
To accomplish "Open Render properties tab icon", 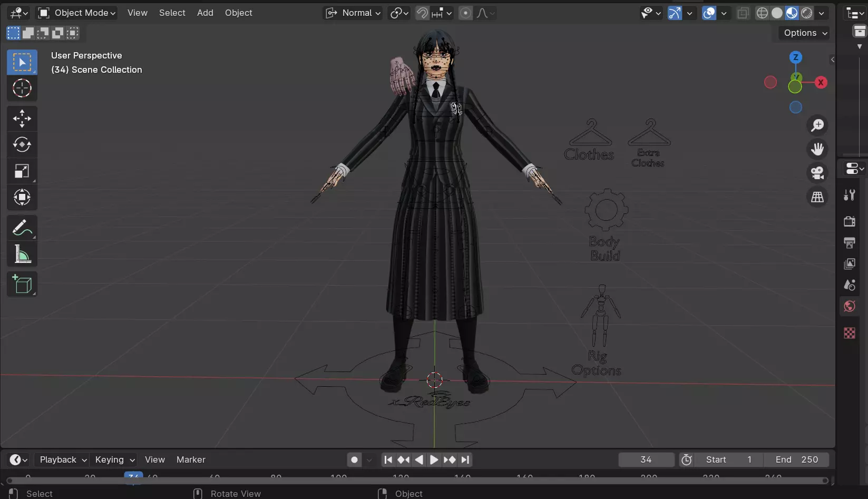I will pyautogui.click(x=850, y=221).
